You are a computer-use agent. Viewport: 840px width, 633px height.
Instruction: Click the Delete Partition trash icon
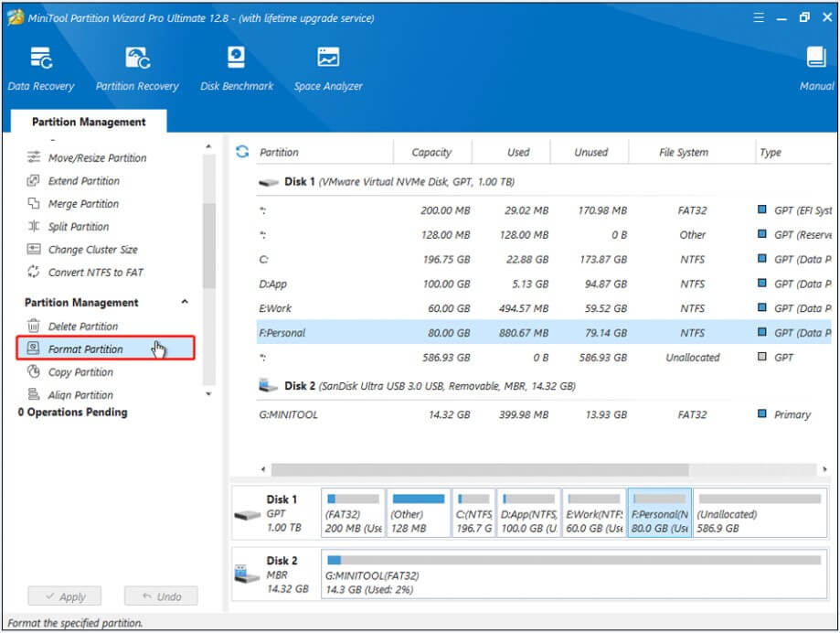tap(33, 326)
